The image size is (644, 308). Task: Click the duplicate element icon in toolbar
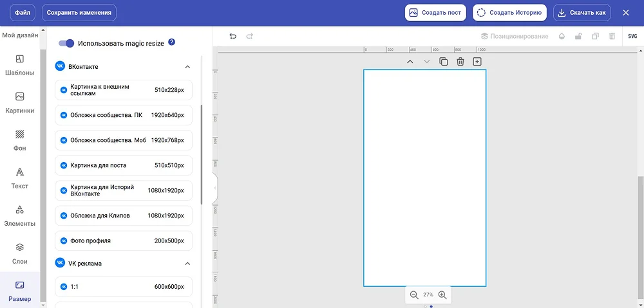click(595, 36)
